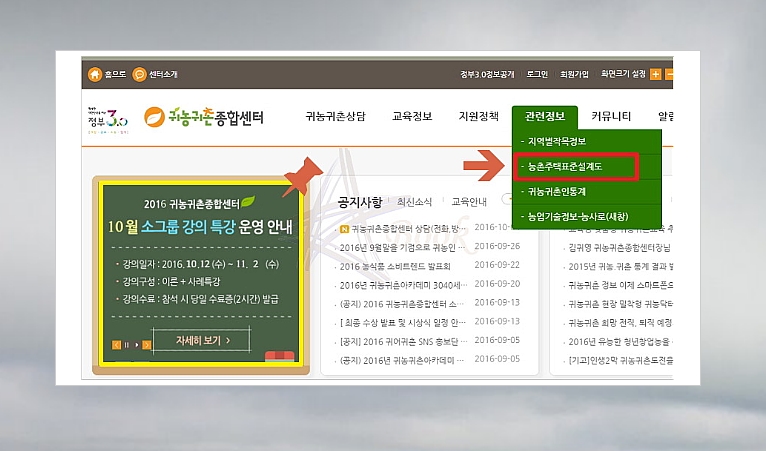Screen dimensions: 766x451
Task: Open the 교육정보 menu
Action: click(412, 116)
